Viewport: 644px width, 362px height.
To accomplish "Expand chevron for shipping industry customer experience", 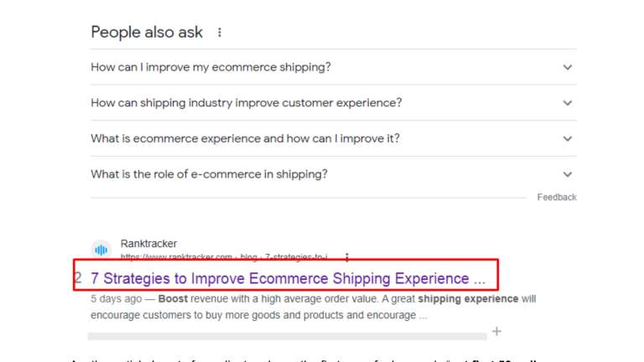I will (x=567, y=103).
